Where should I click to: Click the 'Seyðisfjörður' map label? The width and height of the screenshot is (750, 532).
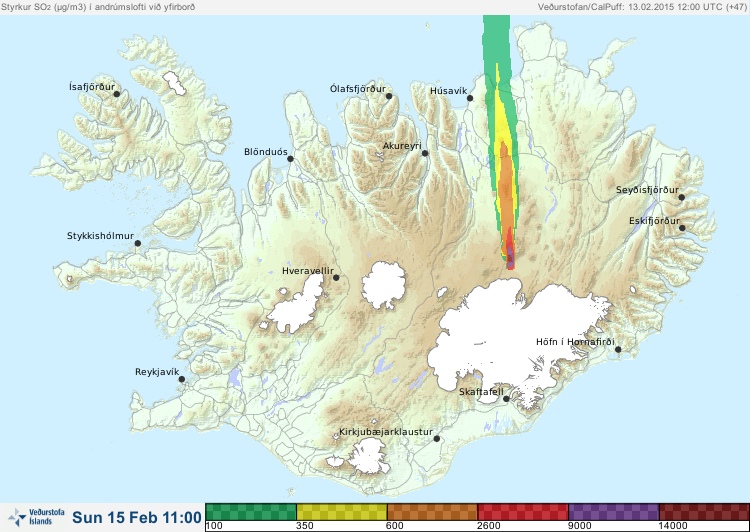pos(647,190)
